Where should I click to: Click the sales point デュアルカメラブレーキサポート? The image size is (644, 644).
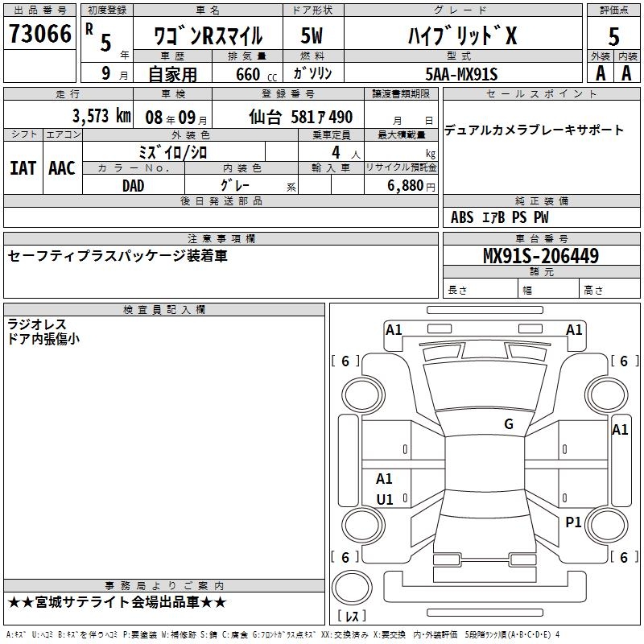click(534, 130)
